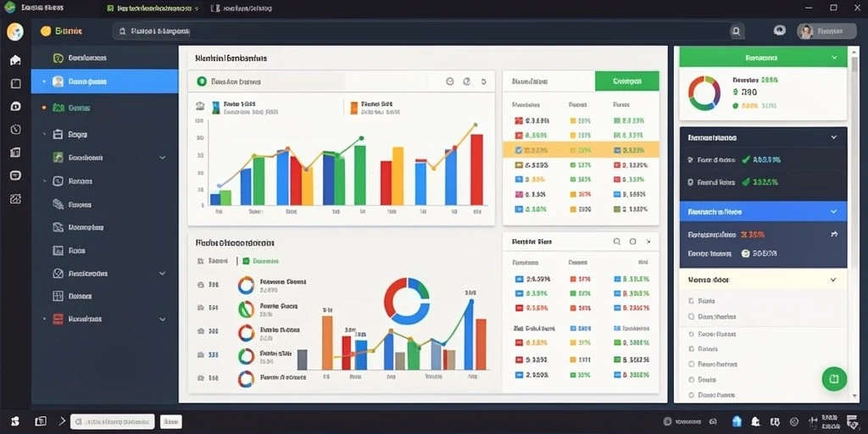868x434 pixels.
Task: Open the home icon in the left rail
Action: point(15,60)
